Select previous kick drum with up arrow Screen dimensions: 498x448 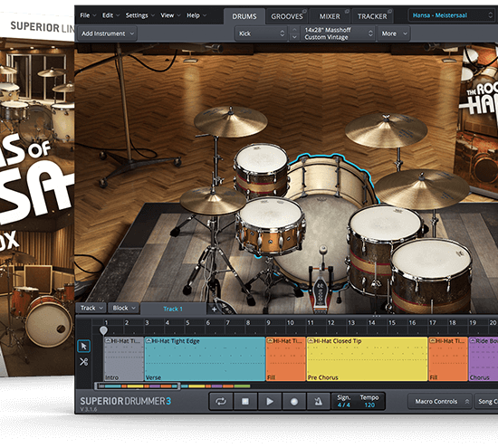coord(294,30)
